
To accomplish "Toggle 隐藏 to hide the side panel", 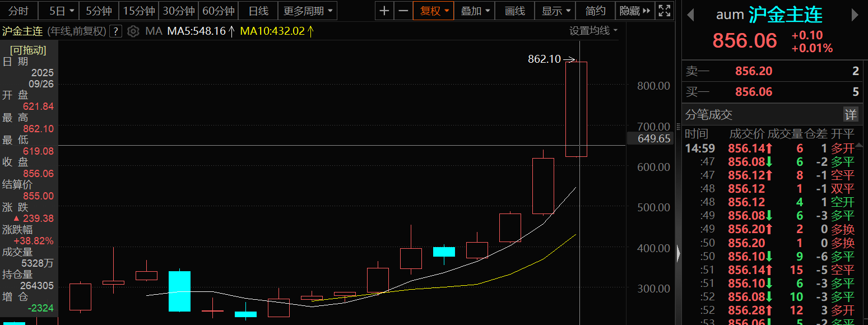I will point(635,11).
